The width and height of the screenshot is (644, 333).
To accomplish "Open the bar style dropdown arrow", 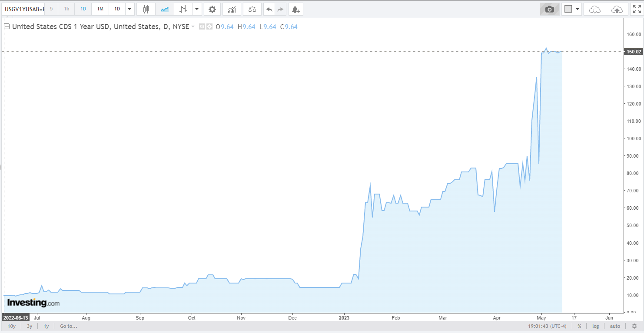I will (x=197, y=9).
